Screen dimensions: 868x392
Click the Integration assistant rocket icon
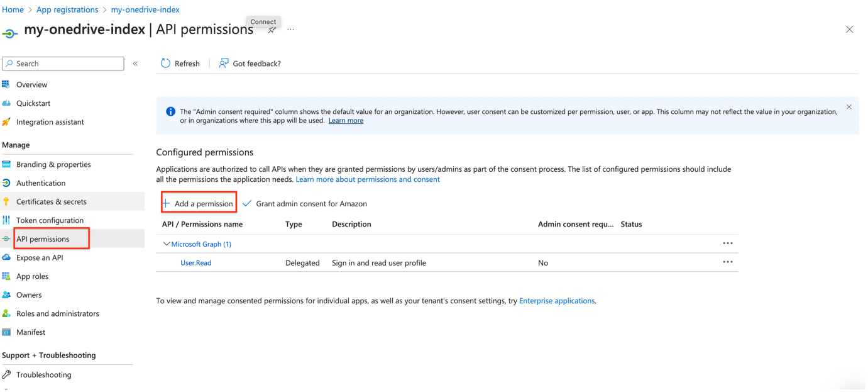6,122
